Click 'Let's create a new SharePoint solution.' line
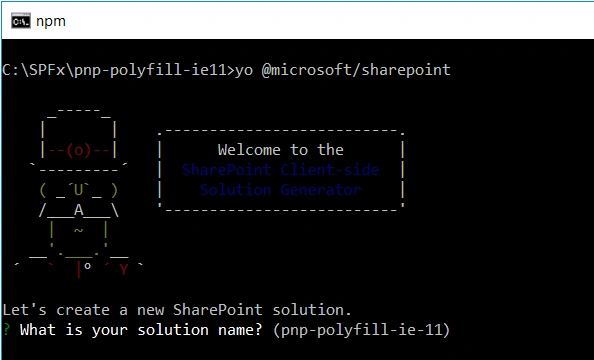This screenshot has width=594, height=360. (x=177, y=310)
